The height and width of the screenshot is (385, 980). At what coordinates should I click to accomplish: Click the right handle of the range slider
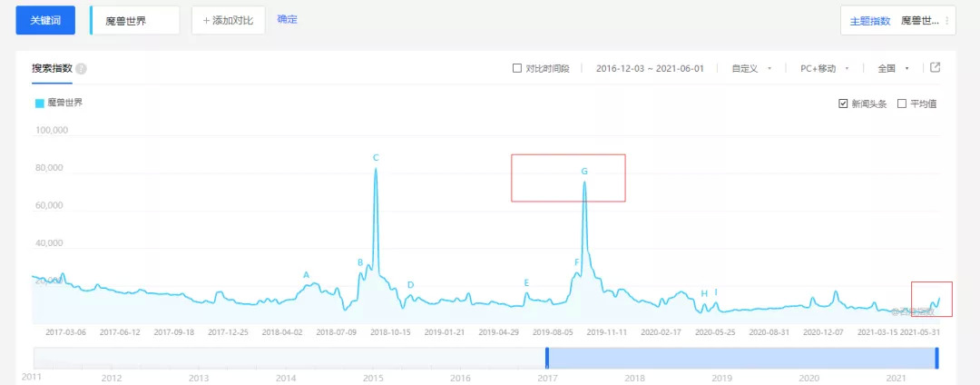pyautogui.click(x=936, y=358)
